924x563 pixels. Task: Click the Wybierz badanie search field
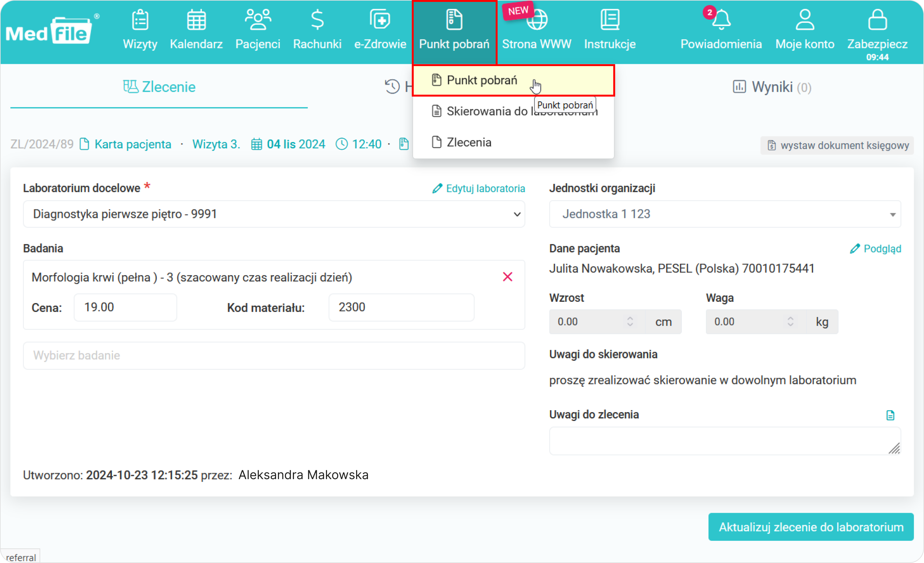tap(274, 356)
